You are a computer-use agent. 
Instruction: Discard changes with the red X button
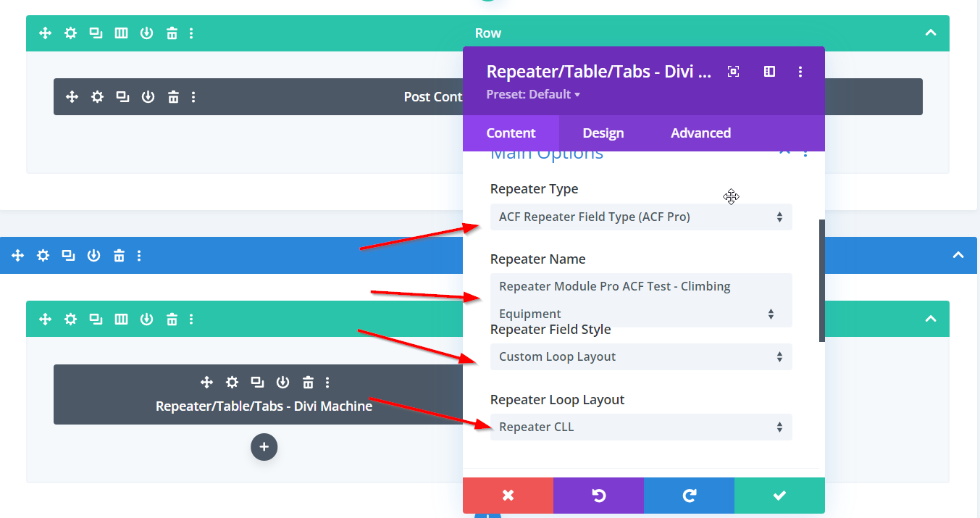[508, 496]
